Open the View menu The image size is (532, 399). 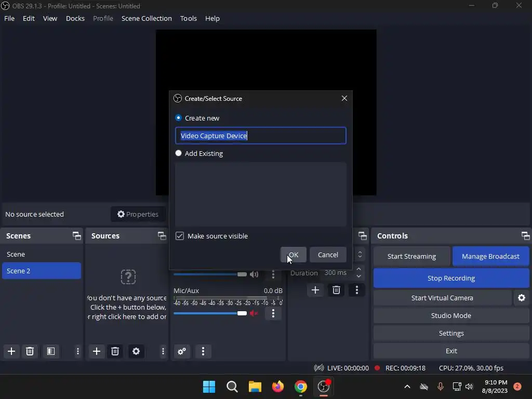point(50,18)
